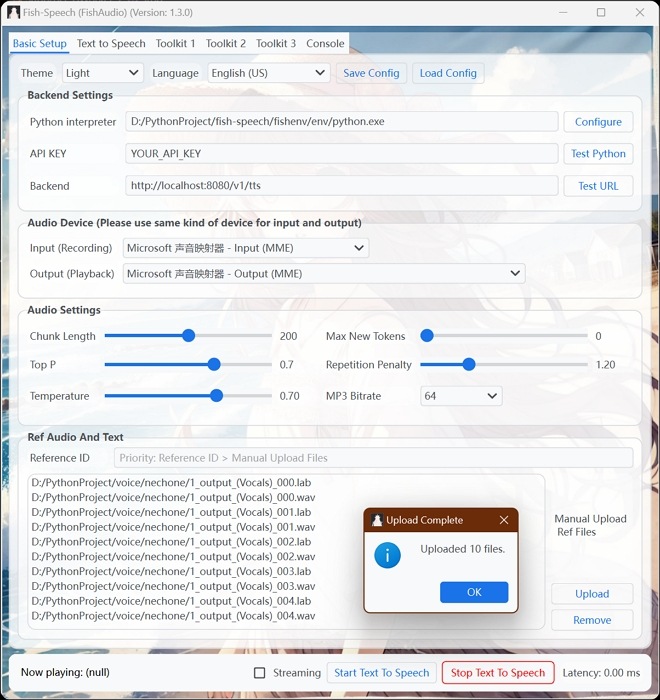Click the Reference ID input field
This screenshot has width=660, height=700.
pyautogui.click(x=373, y=458)
